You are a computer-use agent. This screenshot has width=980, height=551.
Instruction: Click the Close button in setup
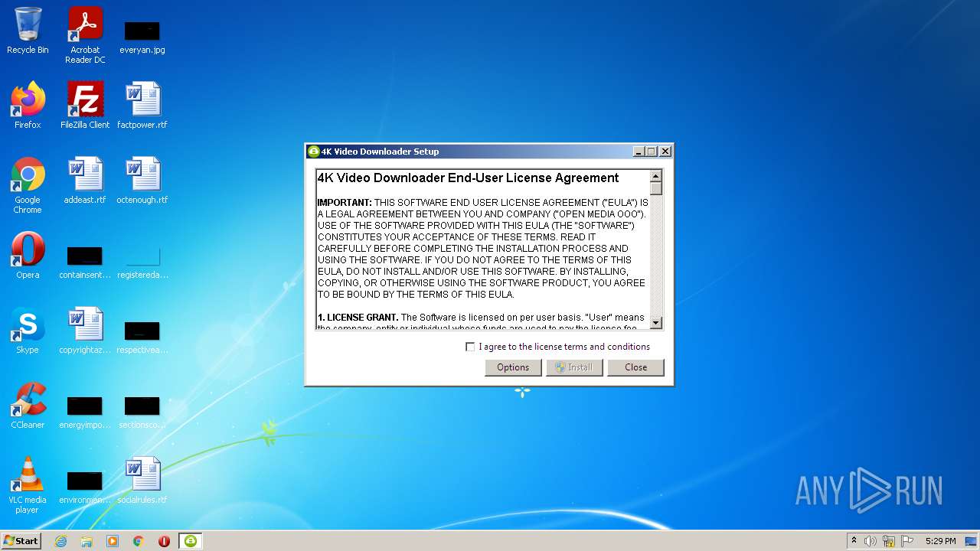(635, 367)
